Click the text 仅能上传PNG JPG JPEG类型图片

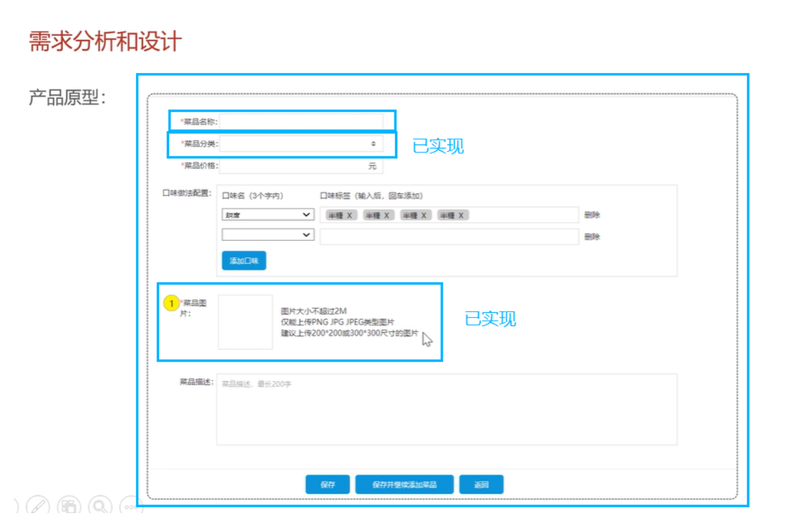pyautogui.click(x=337, y=322)
